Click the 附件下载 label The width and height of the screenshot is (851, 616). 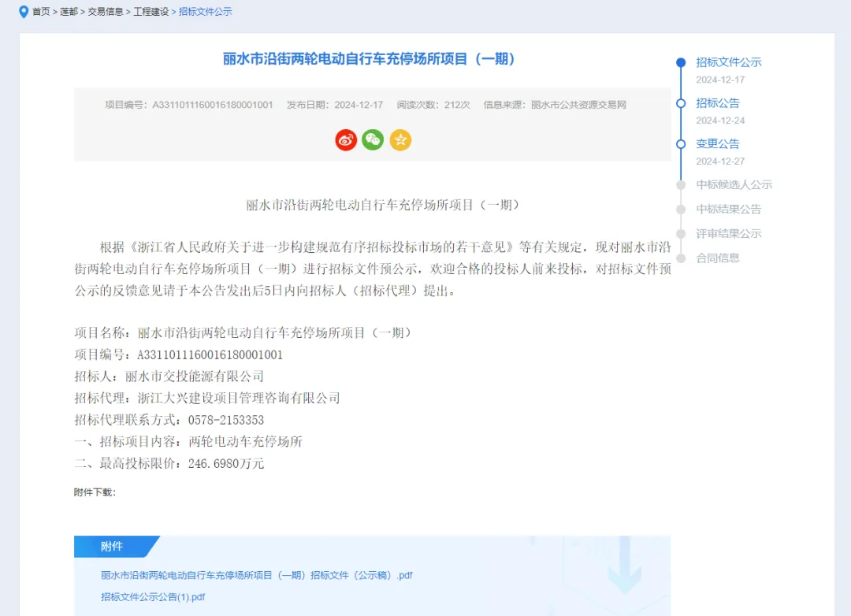95,492
